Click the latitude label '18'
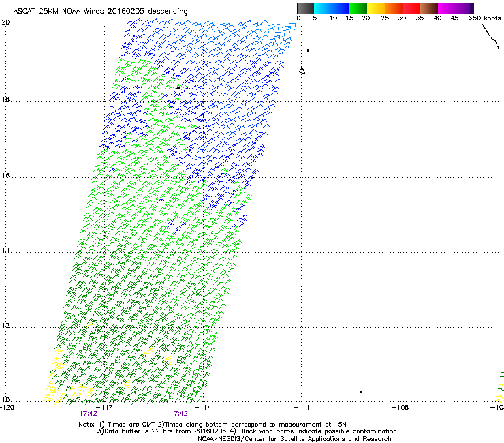 (5, 99)
